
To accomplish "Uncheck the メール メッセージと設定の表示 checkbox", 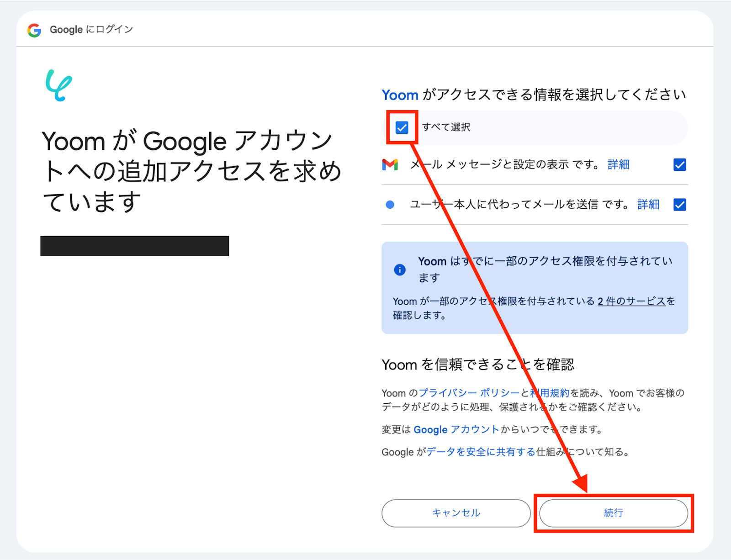I will pos(679,164).
